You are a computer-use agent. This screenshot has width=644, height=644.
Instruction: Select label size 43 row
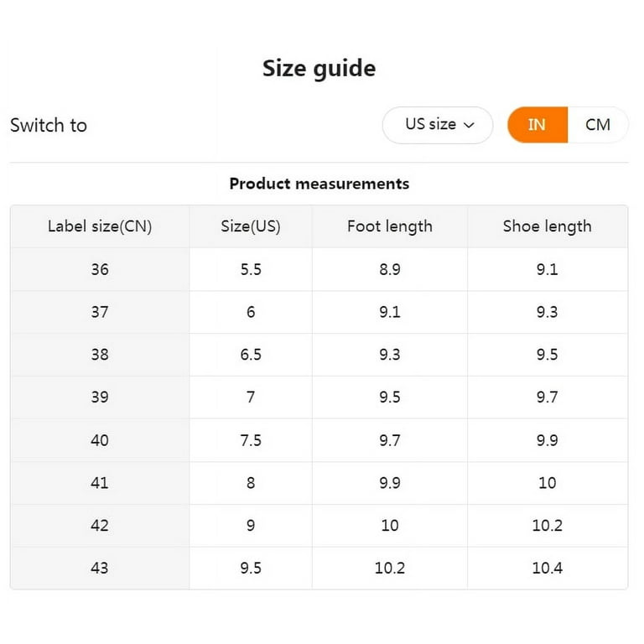pos(319,569)
